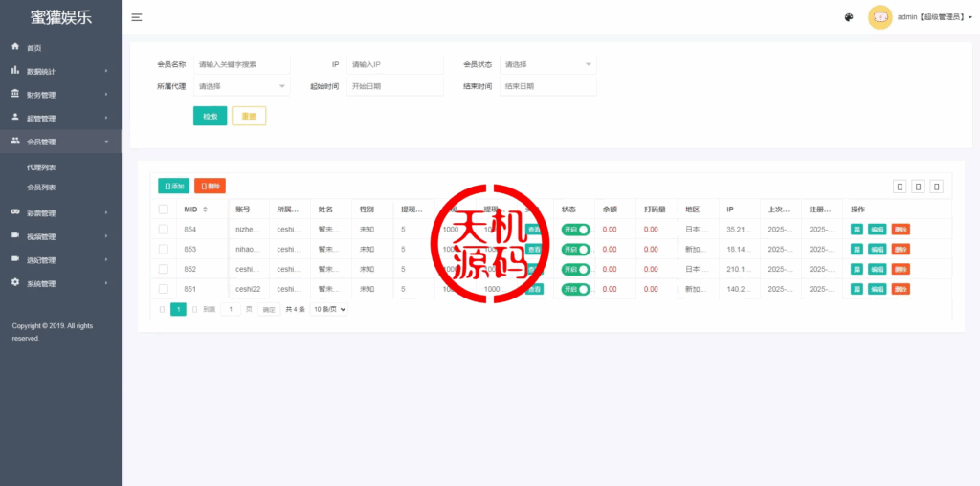
Task: Open the theme palette icon
Action: tap(849, 17)
